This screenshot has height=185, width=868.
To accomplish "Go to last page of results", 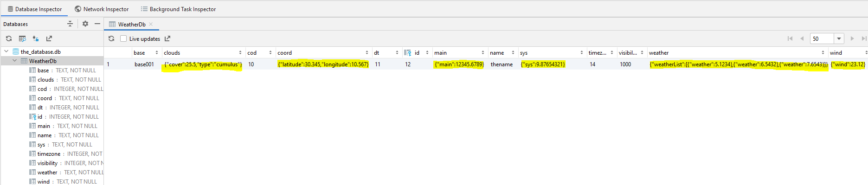I will coord(864,38).
